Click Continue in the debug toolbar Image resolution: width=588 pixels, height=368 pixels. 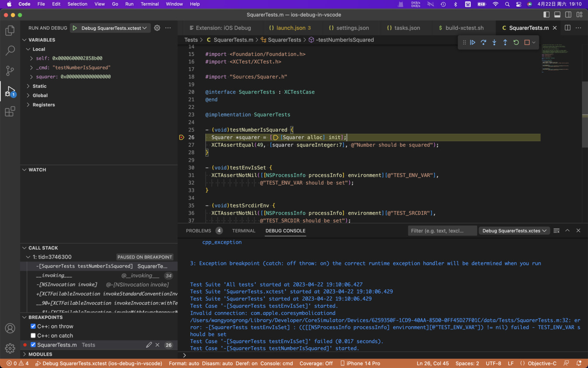(472, 42)
